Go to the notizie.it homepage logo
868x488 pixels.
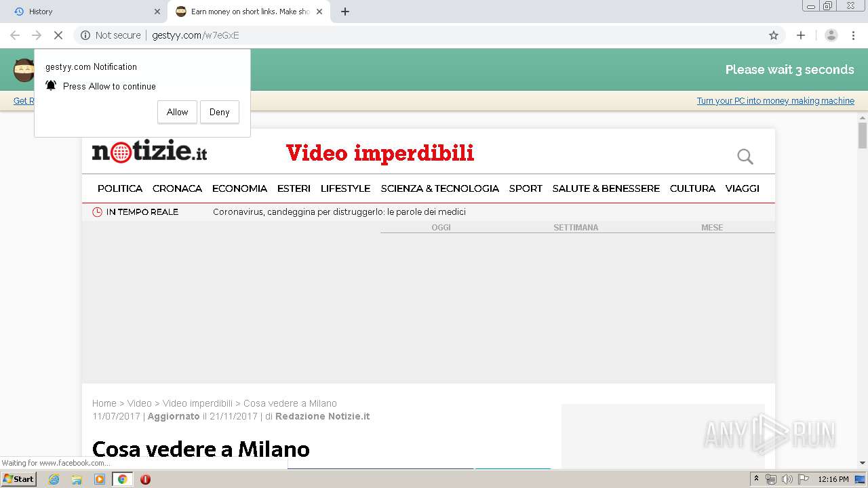point(149,152)
